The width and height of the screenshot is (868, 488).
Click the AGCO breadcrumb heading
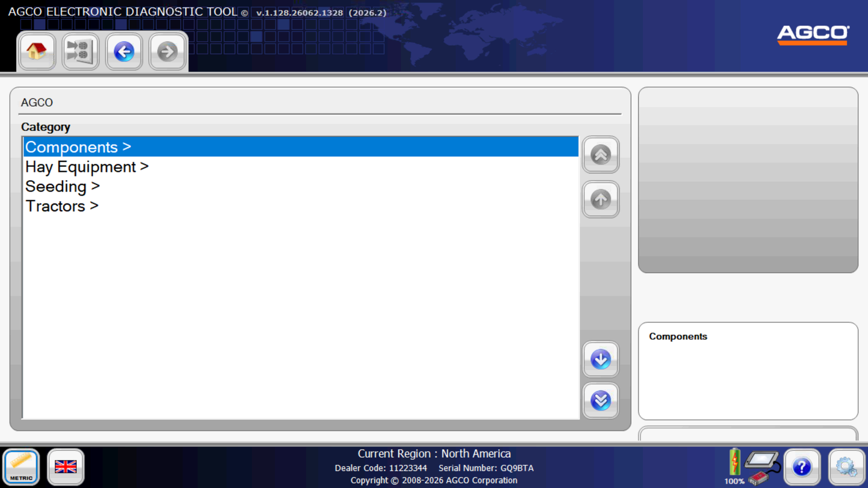37,103
